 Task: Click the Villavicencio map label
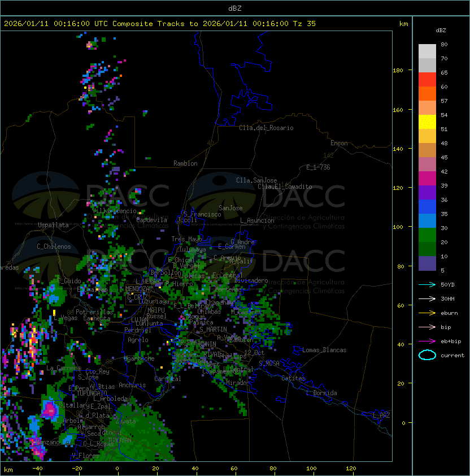coord(114,211)
